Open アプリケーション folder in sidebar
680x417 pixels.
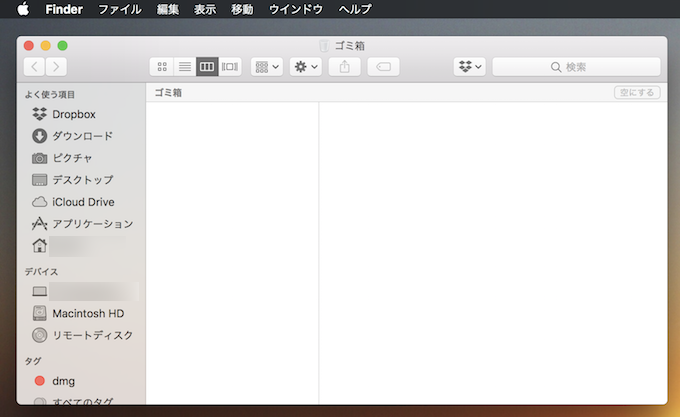(x=92, y=224)
